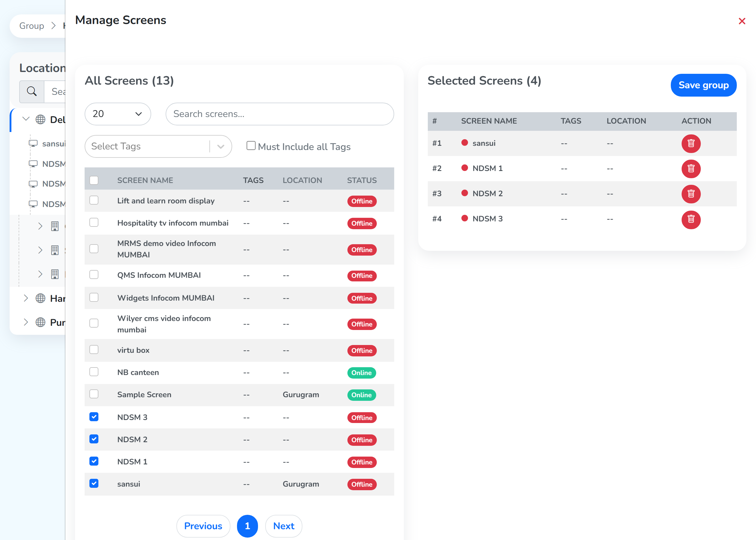Click the globe icon beside Pur
The width and height of the screenshot is (756, 540).
coord(40,322)
